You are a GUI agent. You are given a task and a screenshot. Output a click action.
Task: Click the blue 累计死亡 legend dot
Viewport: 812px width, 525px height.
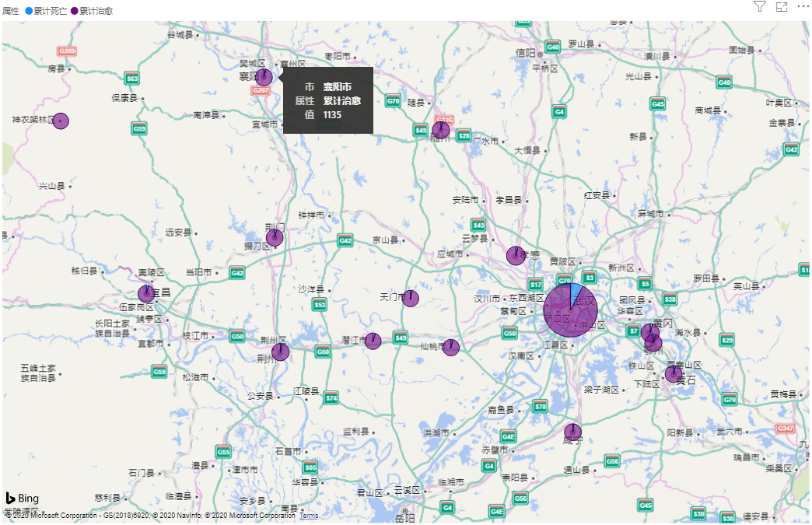click(28, 11)
